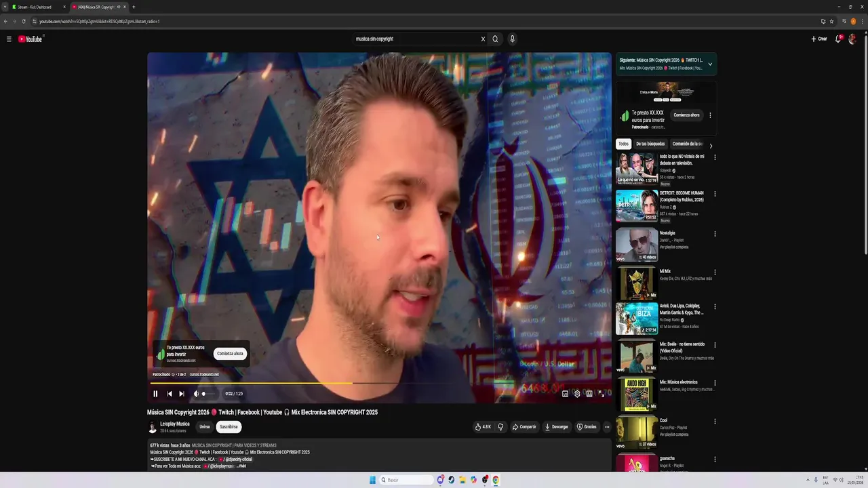Select the De tus búsquedas chip
This screenshot has height=488, width=868.
pos(650,144)
